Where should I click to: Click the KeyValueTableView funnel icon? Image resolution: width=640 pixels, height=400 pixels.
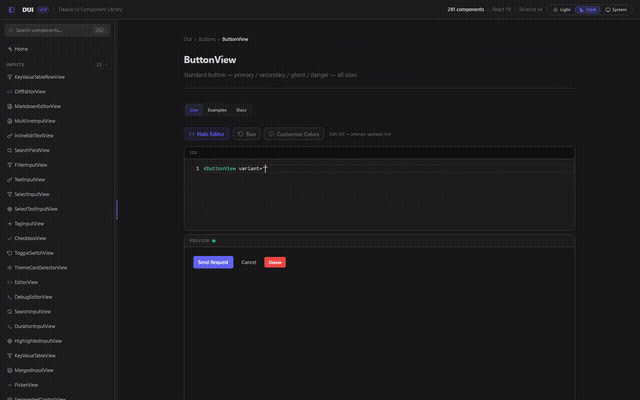[x=9, y=356]
